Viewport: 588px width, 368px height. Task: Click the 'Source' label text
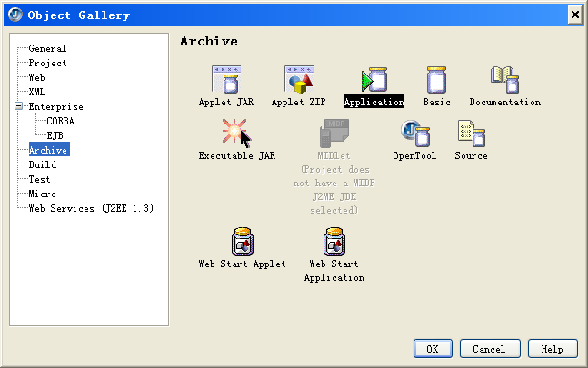coord(472,156)
